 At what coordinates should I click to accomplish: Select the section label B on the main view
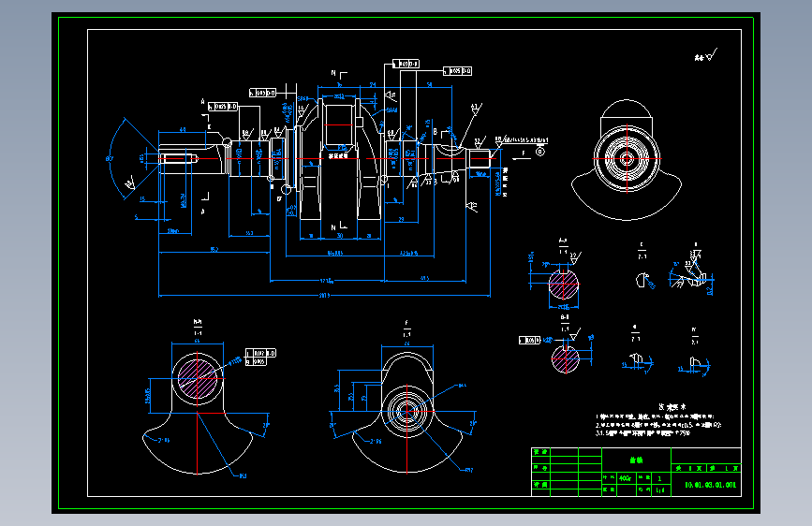[435, 132]
